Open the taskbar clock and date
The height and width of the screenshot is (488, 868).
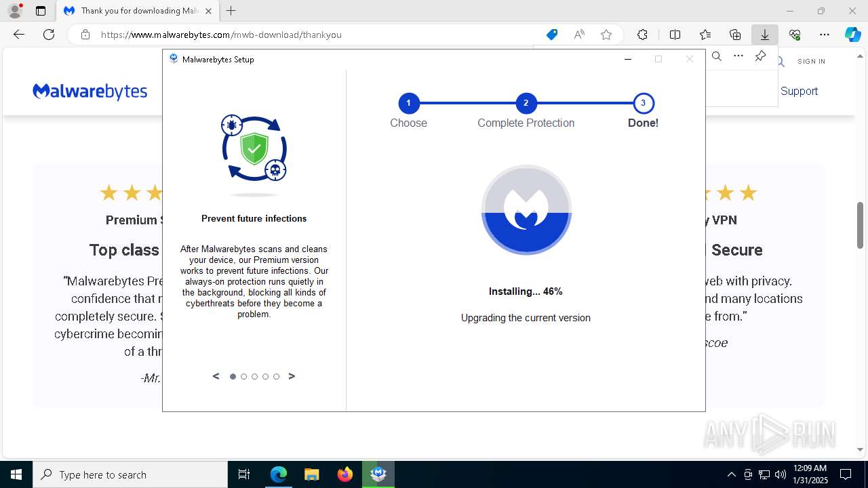(x=810, y=474)
